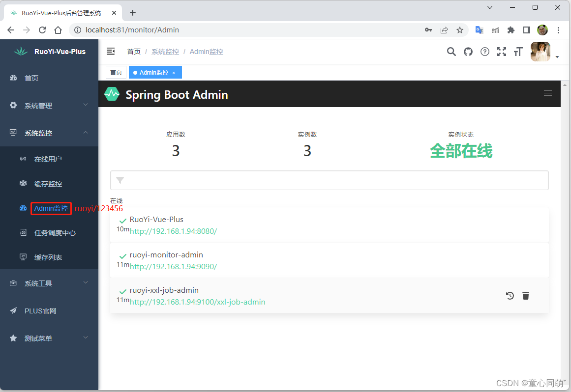Expand the user avatar dropdown caret
This screenshot has width=571, height=392.
click(x=557, y=56)
